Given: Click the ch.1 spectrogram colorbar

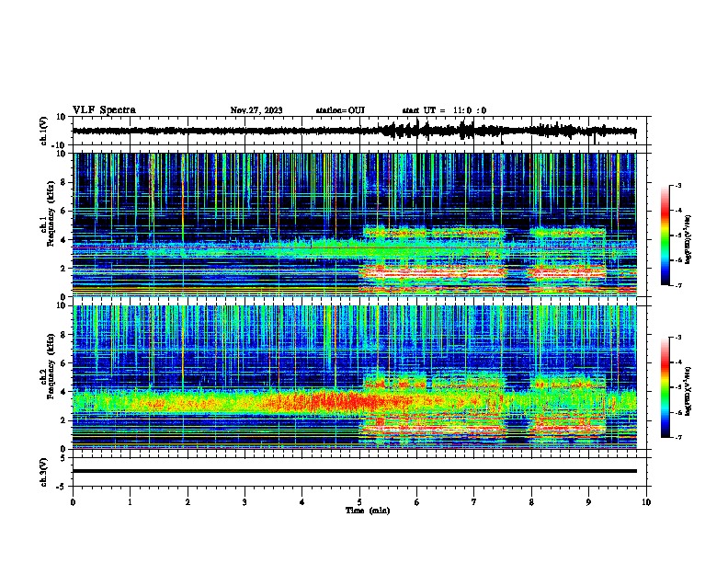Looking at the screenshot, I should [665, 236].
